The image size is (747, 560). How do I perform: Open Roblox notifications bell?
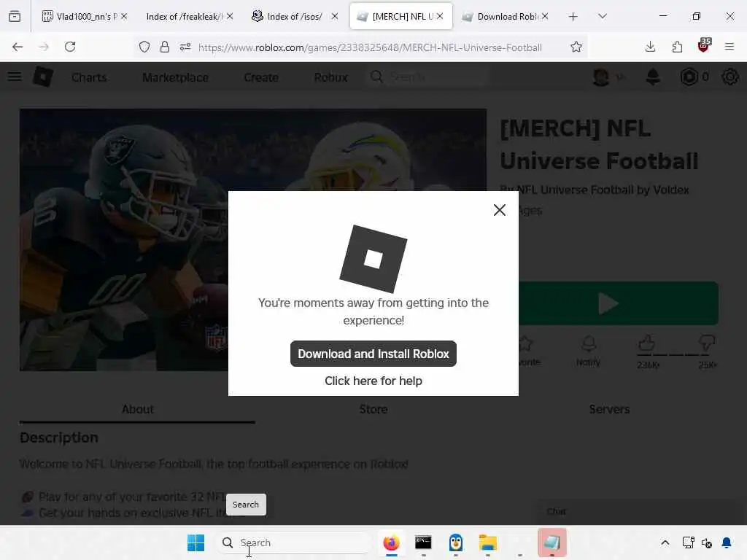pyautogui.click(x=653, y=77)
